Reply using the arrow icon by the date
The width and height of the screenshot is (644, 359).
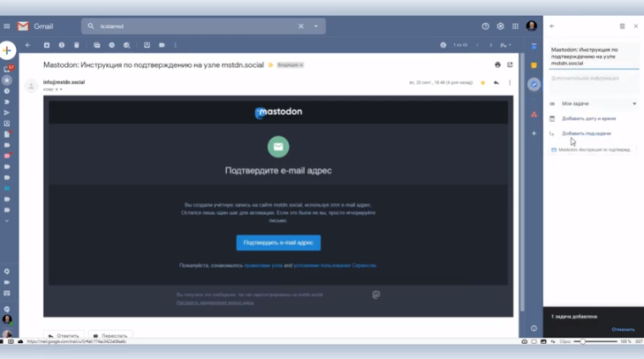tap(497, 83)
